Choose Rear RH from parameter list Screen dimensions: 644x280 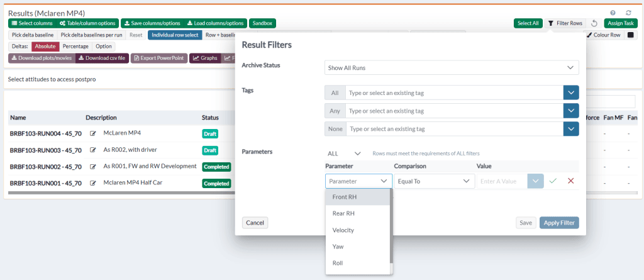[357, 213]
